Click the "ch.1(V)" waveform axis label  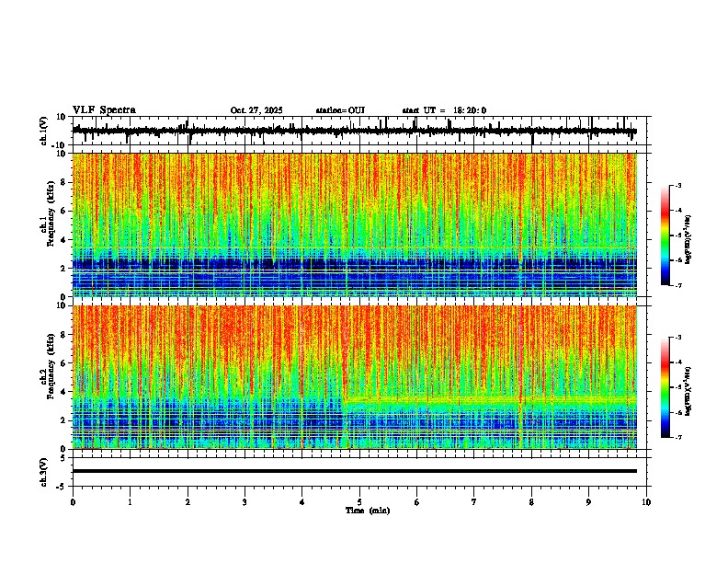pos(44,131)
